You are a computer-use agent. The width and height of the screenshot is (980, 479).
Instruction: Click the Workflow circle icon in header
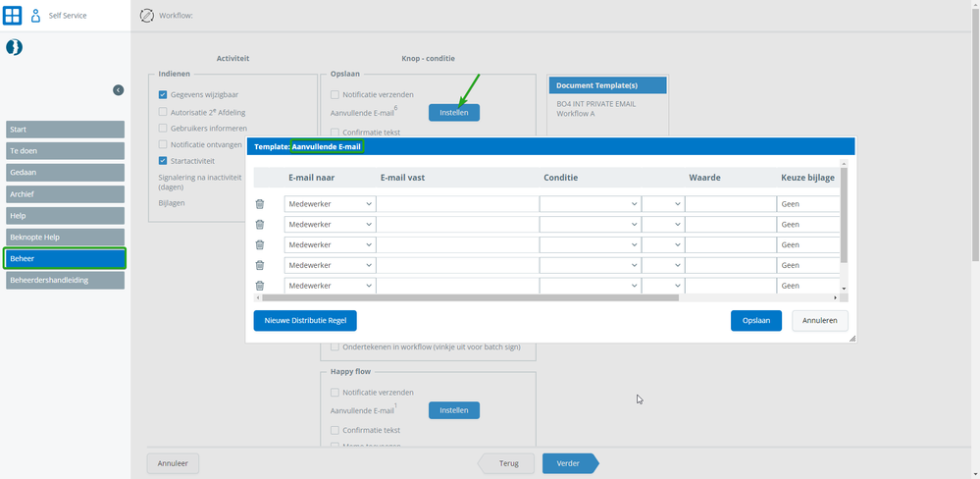pyautogui.click(x=146, y=16)
